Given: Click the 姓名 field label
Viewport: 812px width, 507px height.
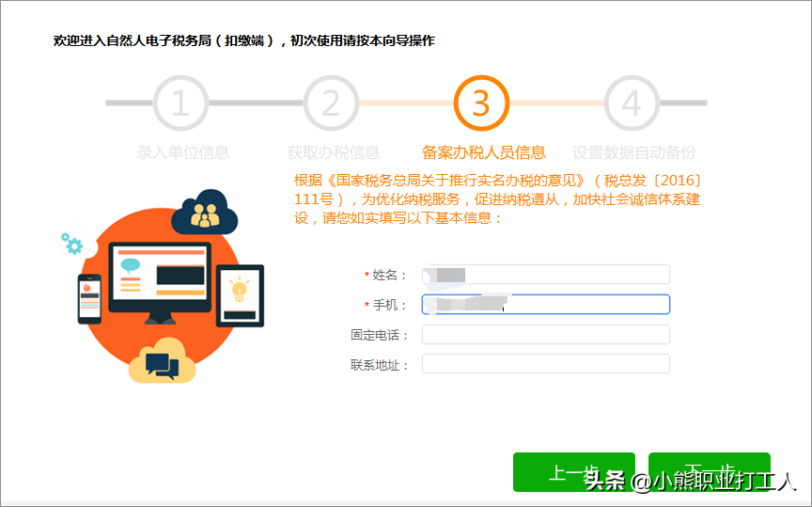Looking at the screenshot, I should tap(385, 275).
